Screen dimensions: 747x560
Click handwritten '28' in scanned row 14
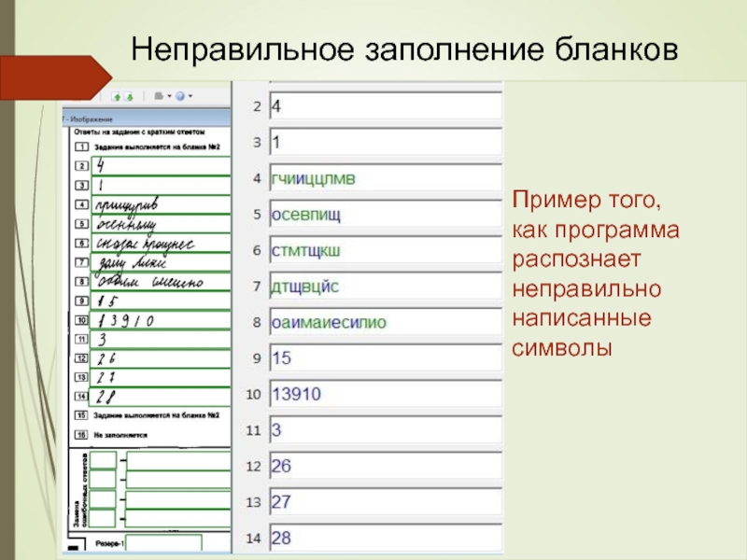[x=106, y=396]
